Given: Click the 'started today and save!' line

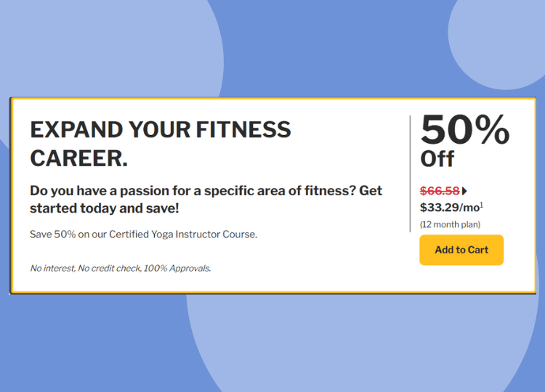Looking at the screenshot, I should tap(104, 208).
